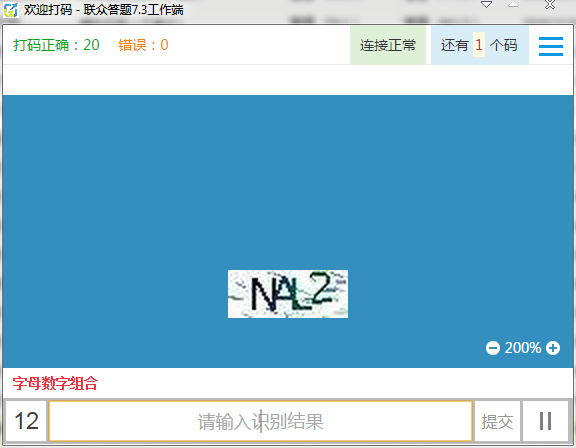Click the 错误：0 counter
This screenshot has height=448, width=576.
point(143,45)
